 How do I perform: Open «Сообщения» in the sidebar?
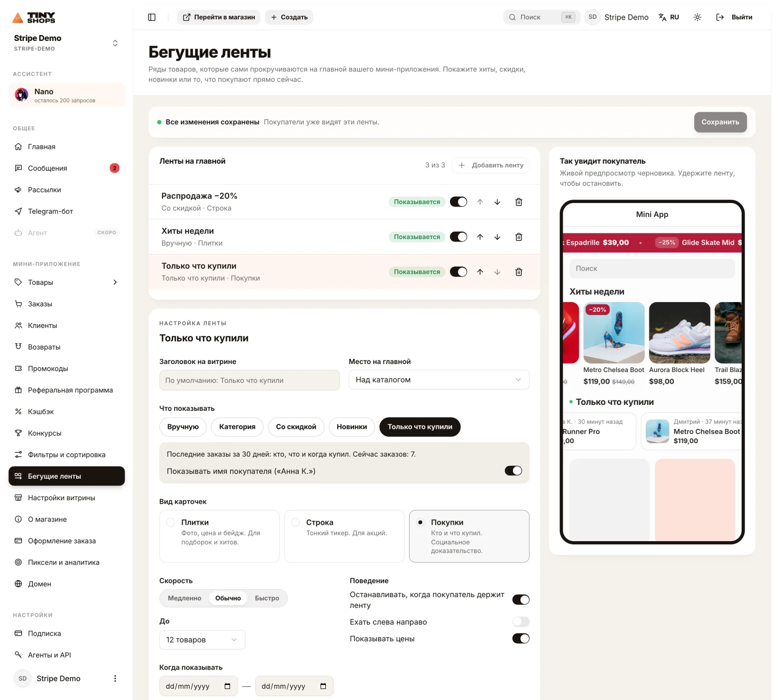tap(67, 168)
